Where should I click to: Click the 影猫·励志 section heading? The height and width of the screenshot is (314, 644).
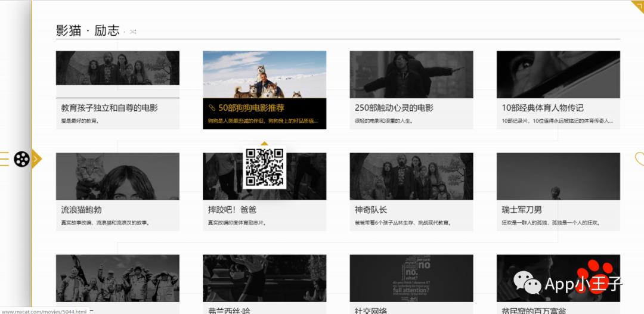click(88, 31)
